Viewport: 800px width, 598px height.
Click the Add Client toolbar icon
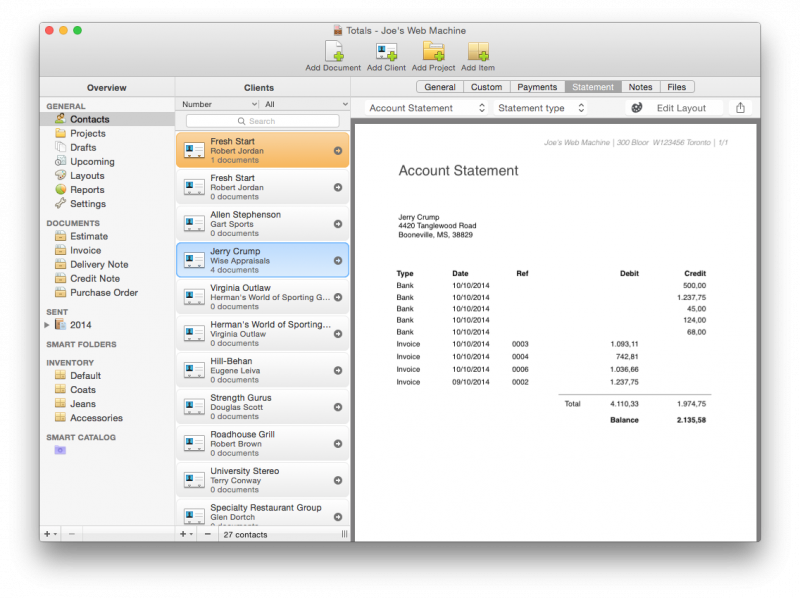click(x=386, y=51)
